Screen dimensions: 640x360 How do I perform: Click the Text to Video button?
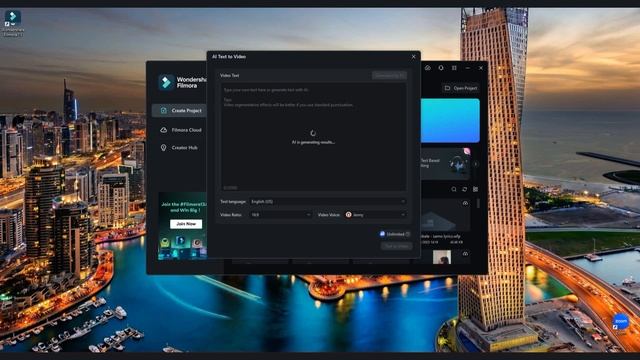coord(396,246)
